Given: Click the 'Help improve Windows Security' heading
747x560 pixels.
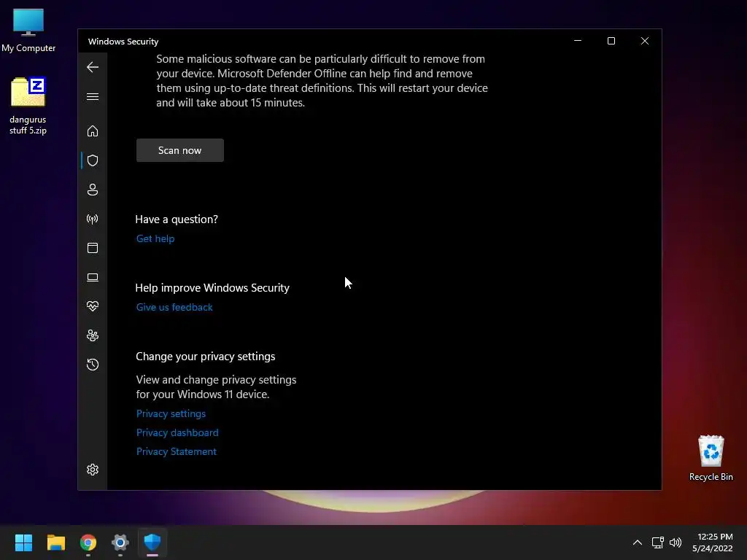Looking at the screenshot, I should coord(212,287).
